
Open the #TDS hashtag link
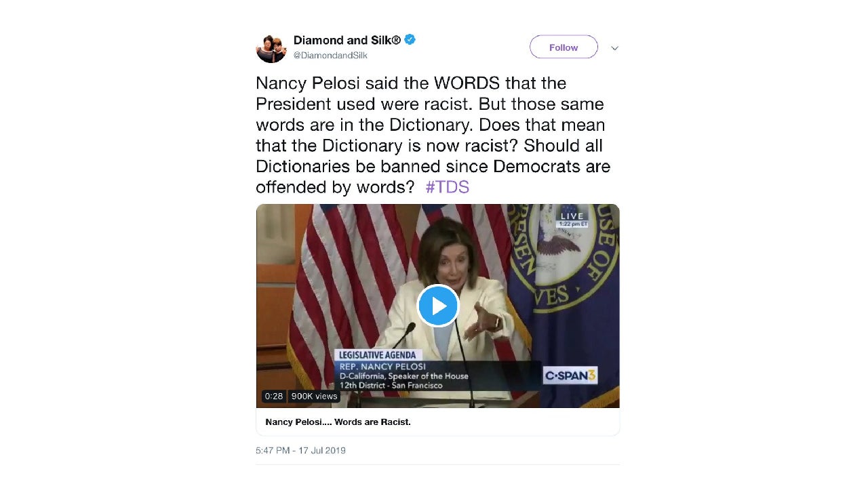(x=447, y=187)
